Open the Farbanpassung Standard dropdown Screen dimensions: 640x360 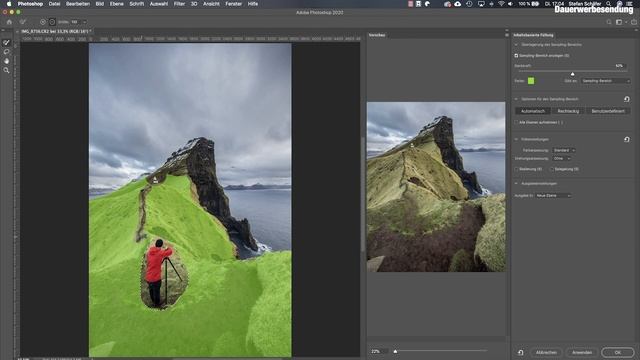coord(564,150)
